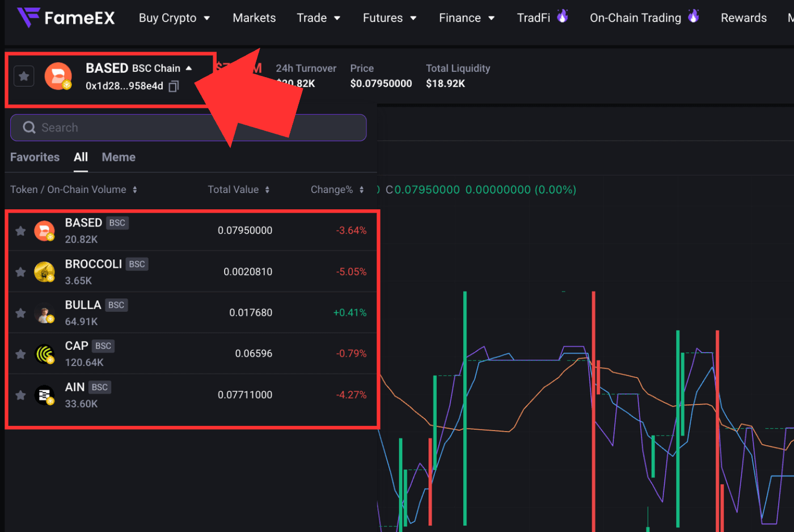794x532 pixels.
Task: Click the chart close value C 0.07950000
Action: click(x=423, y=190)
